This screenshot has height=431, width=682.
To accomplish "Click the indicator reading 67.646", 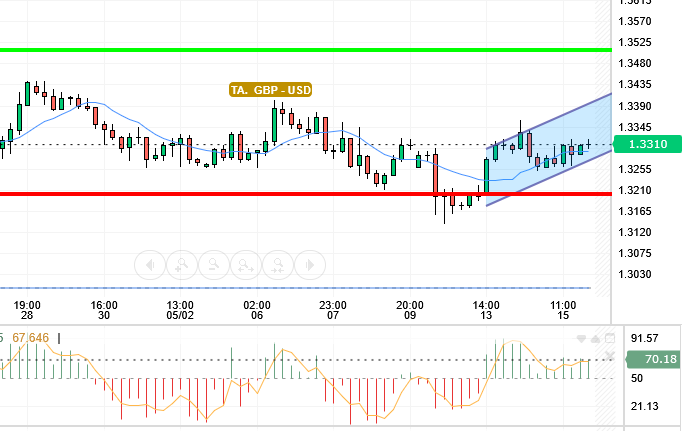I will [30, 337].
